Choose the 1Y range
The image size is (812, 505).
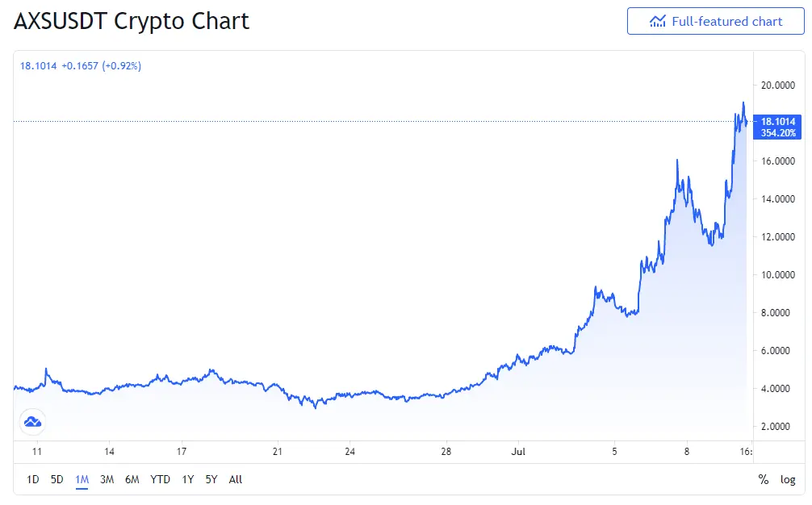pyautogui.click(x=187, y=480)
